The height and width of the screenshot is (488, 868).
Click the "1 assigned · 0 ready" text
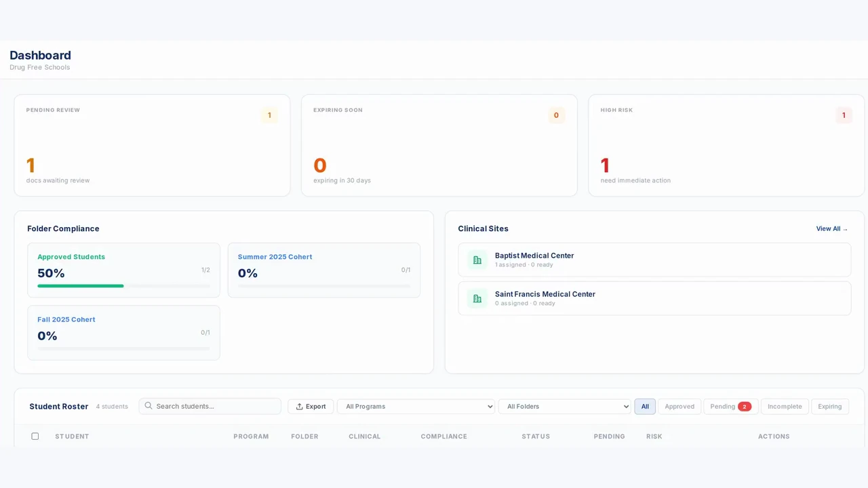coord(524,265)
